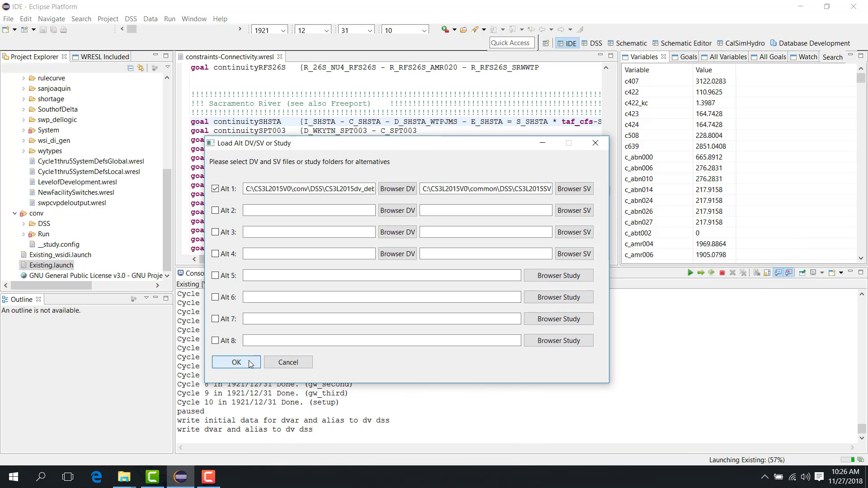Open the day 31 dropdown
The height and width of the screenshot is (488, 868).
coord(369,30)
